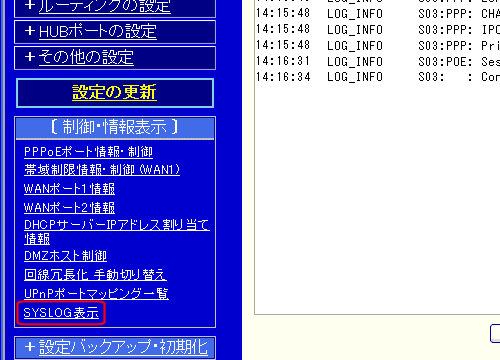This screenshot has width=500, height=360.
Task: Click the 設定の更新 button
Action: pos(114,92)
